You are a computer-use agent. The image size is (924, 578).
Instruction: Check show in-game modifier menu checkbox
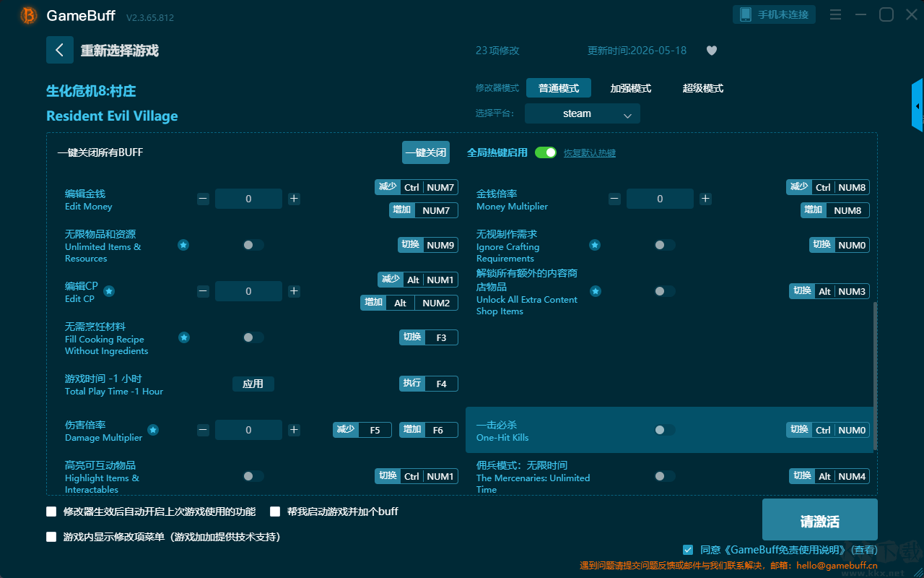click(51, 537)
